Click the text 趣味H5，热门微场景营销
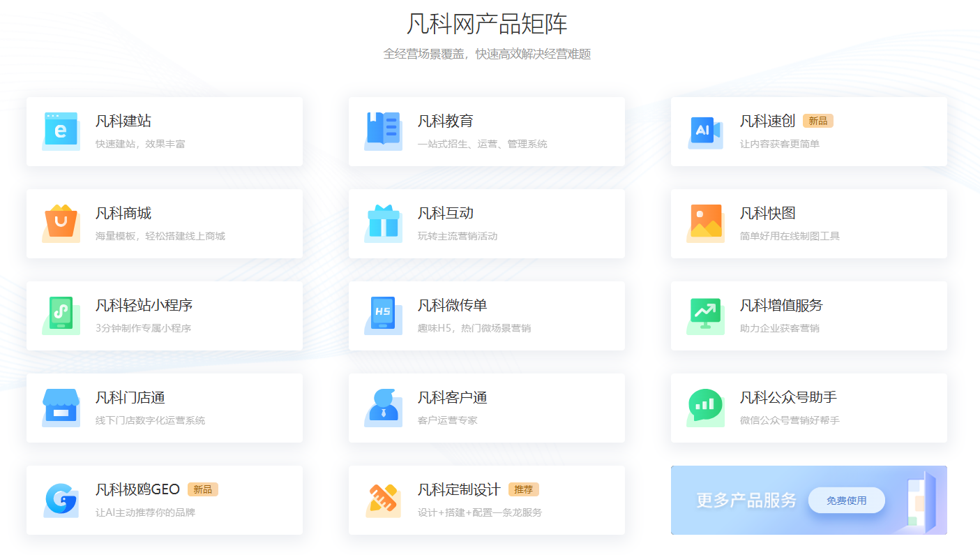Viewport: 980px width, 555px height. [x=474, y=328]
